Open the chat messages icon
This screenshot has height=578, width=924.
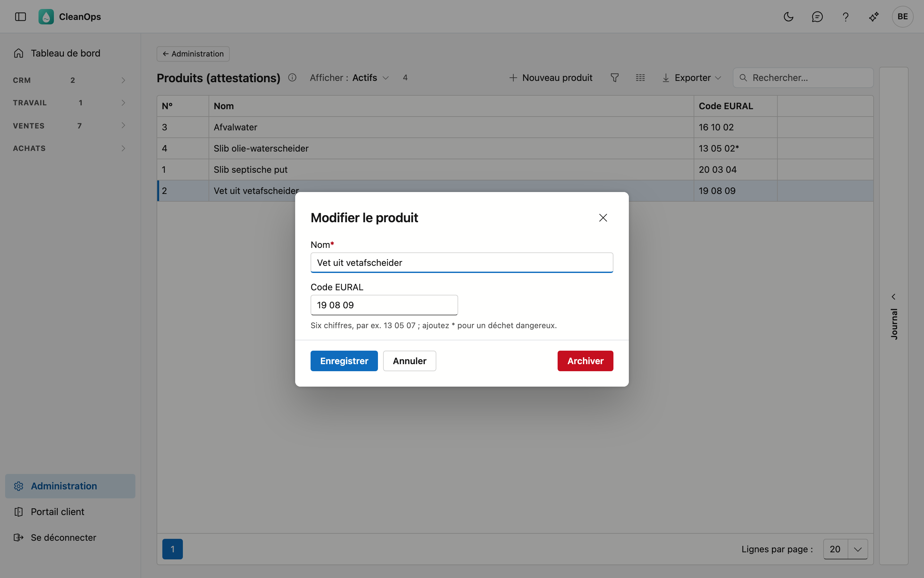coord(817,16)
